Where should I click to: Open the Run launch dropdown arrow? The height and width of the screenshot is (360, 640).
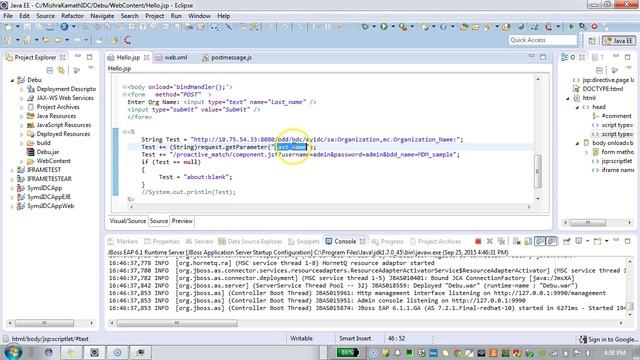click(393, 27)
